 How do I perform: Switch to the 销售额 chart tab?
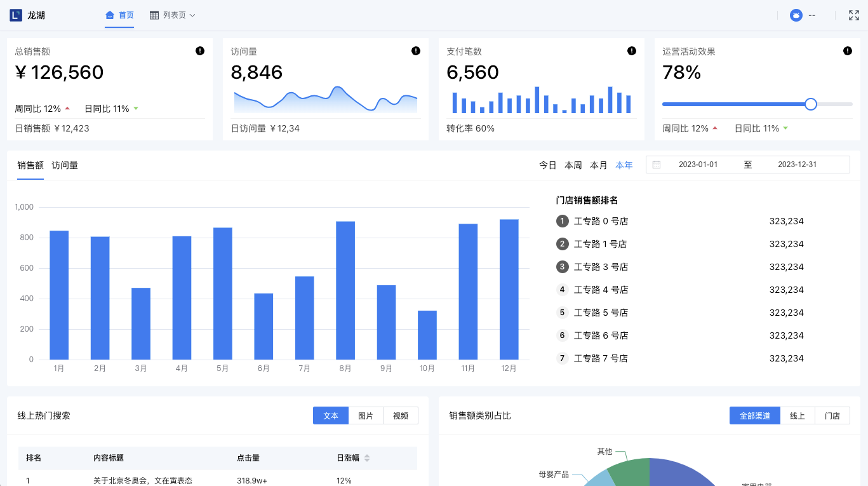30,165
